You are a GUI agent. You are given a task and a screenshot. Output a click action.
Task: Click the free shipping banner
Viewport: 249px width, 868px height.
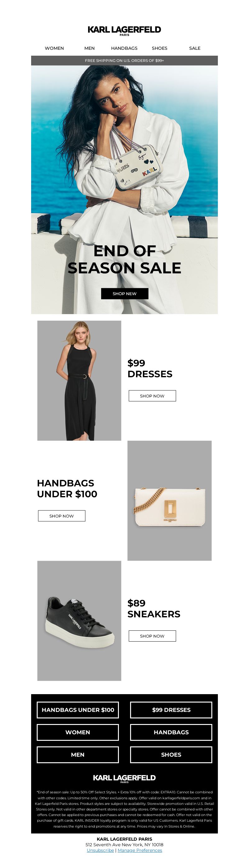tap(124, 61)
